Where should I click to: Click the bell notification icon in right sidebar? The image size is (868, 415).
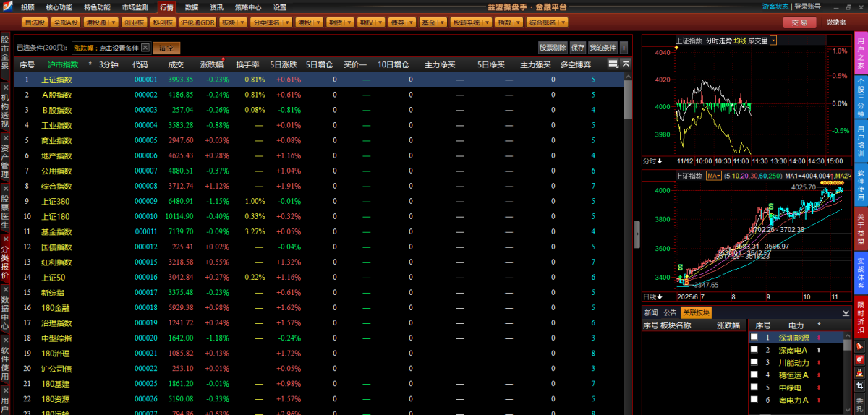point(860,346)
